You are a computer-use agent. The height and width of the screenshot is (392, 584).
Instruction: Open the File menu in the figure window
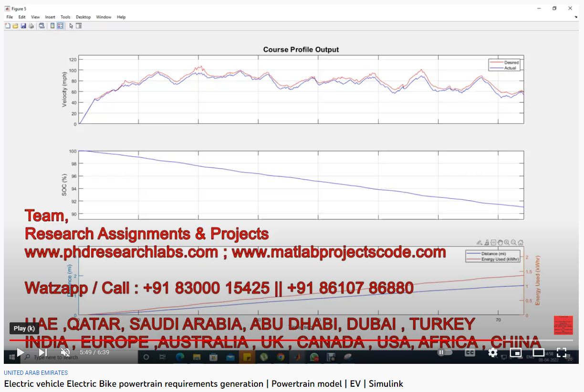pos(10,17)
